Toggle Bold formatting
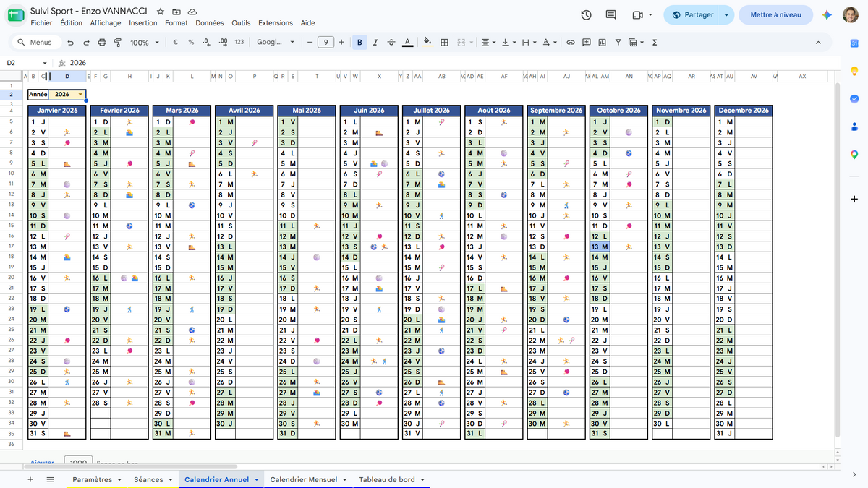The height and width of the screenshot is (488, 868). (359, 43)
